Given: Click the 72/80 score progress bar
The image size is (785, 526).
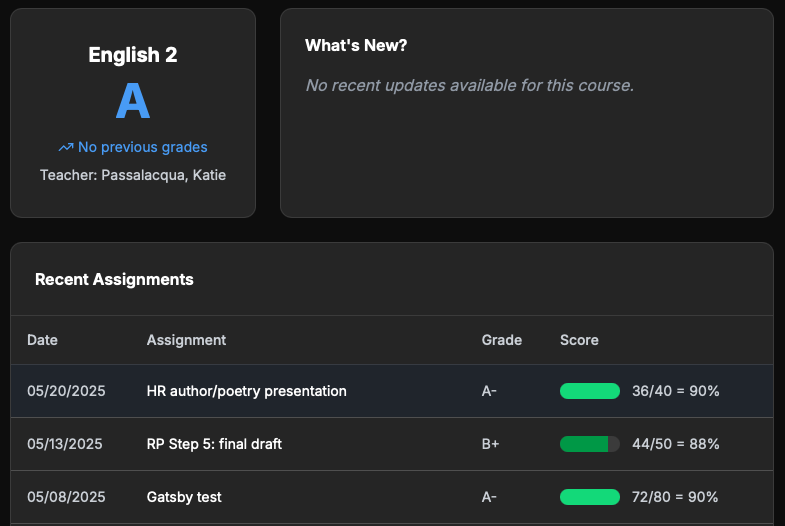Looking at the screenshot, I should (590, 497).
